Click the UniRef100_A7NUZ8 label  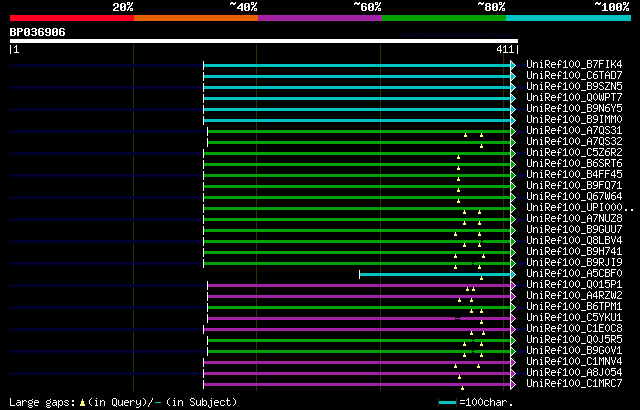coord(574,219)
